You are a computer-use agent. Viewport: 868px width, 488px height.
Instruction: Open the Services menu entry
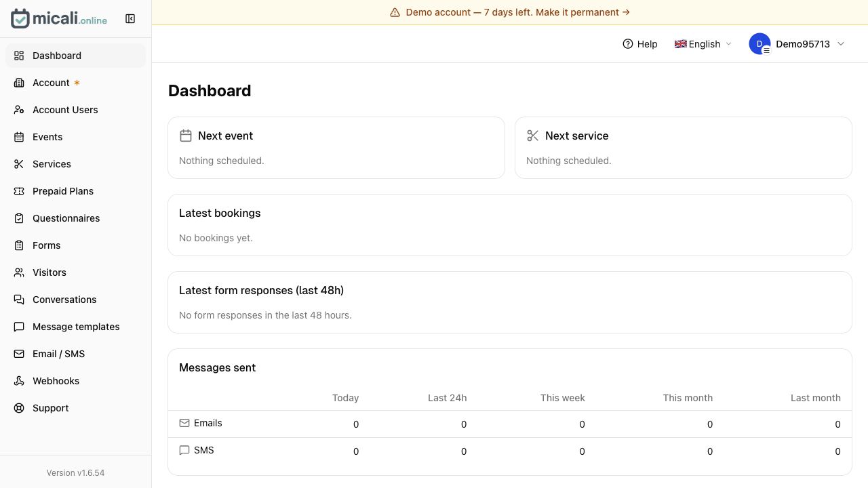pyautogui.click(x=75, y=164)
